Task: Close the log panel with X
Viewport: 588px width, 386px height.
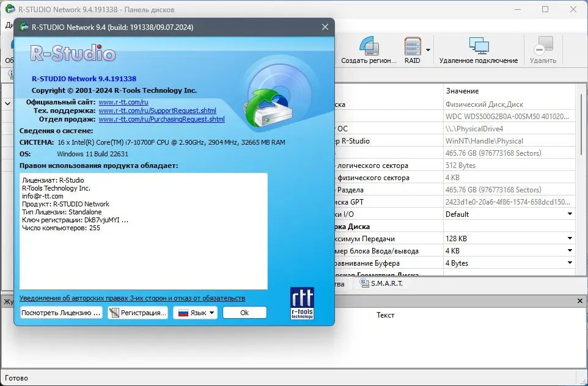Action: pyautogui.click(x=580, y=301)
